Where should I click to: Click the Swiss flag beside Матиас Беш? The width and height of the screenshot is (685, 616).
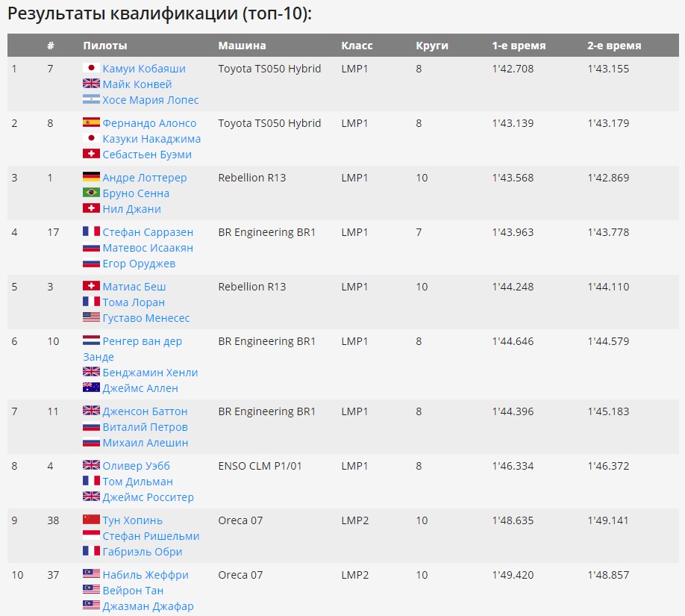click(91, 287)
